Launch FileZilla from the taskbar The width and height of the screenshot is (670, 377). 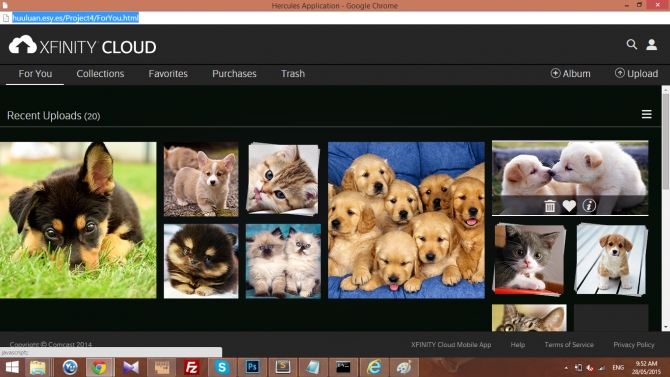click(191, 367)
